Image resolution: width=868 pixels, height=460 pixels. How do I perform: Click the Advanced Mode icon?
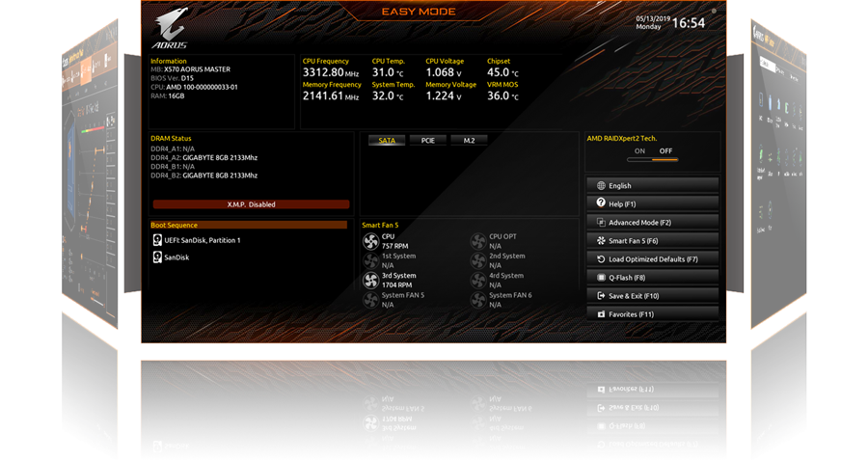[x=601, y=222]
